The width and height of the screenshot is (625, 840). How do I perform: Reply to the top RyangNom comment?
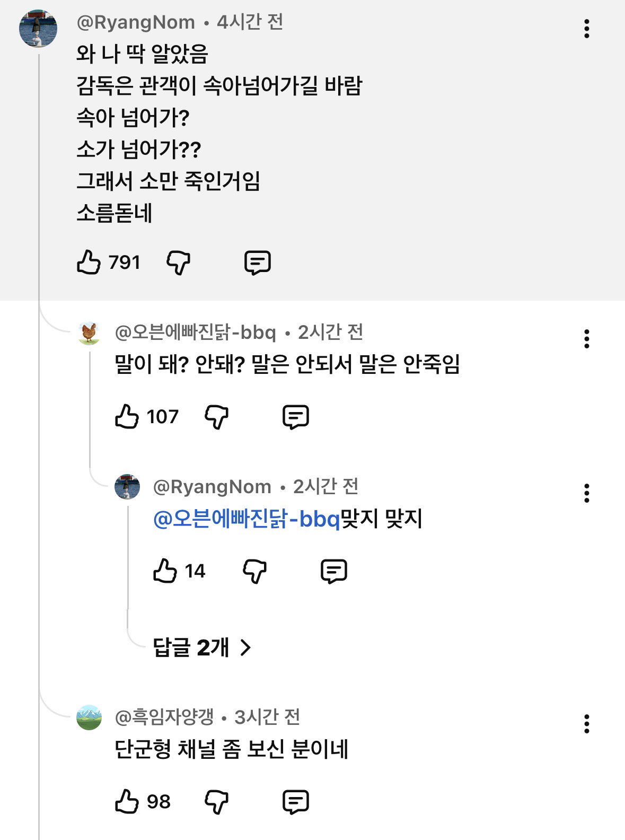[258, 262]
